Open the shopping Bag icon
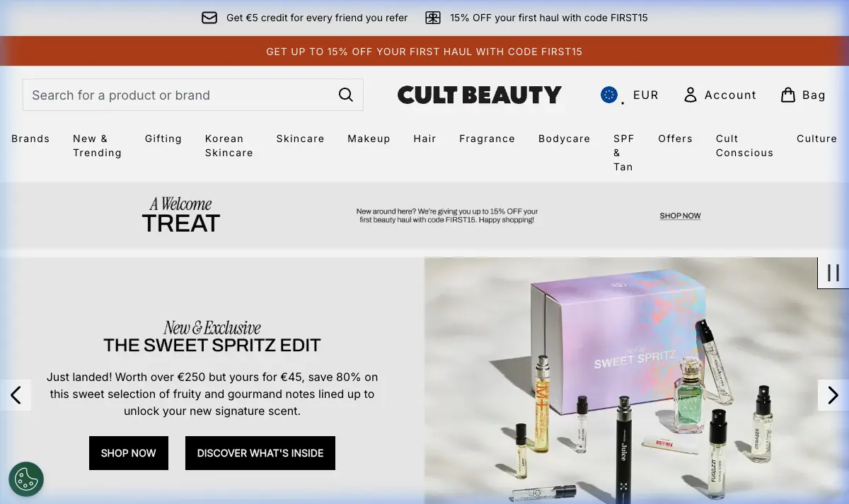Viewport: 849px width, 504px height. 788,95
